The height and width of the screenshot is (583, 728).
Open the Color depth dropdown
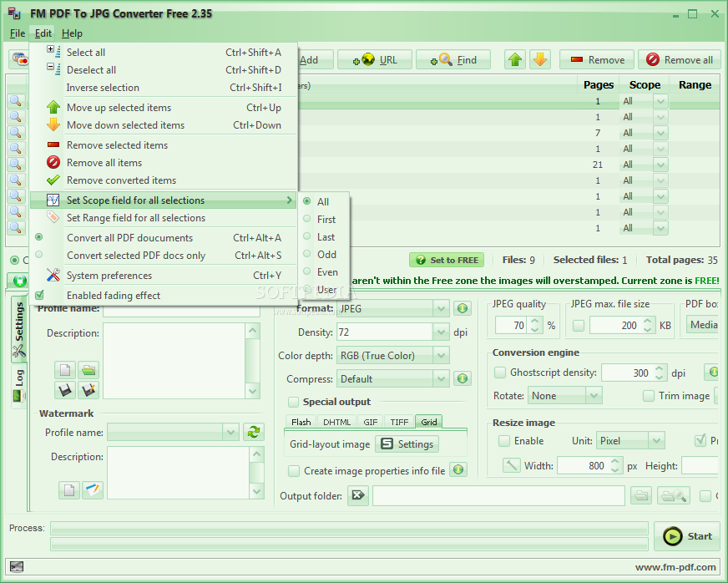441,355
